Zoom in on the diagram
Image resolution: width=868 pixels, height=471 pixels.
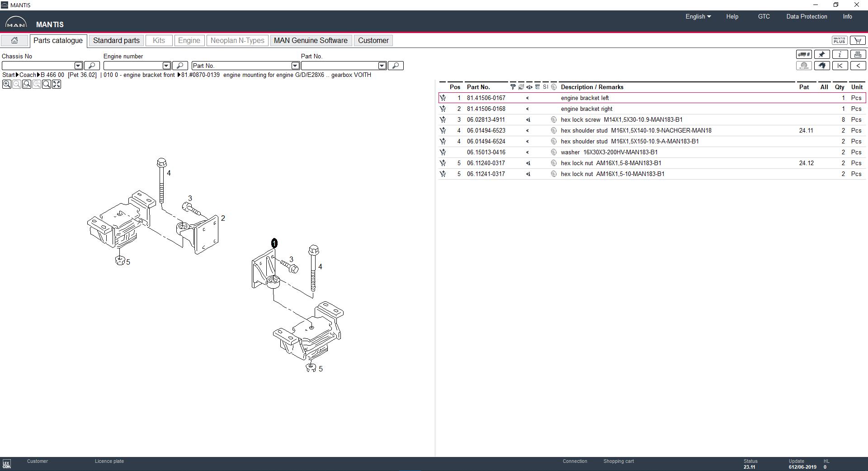(x=7, y=84)
